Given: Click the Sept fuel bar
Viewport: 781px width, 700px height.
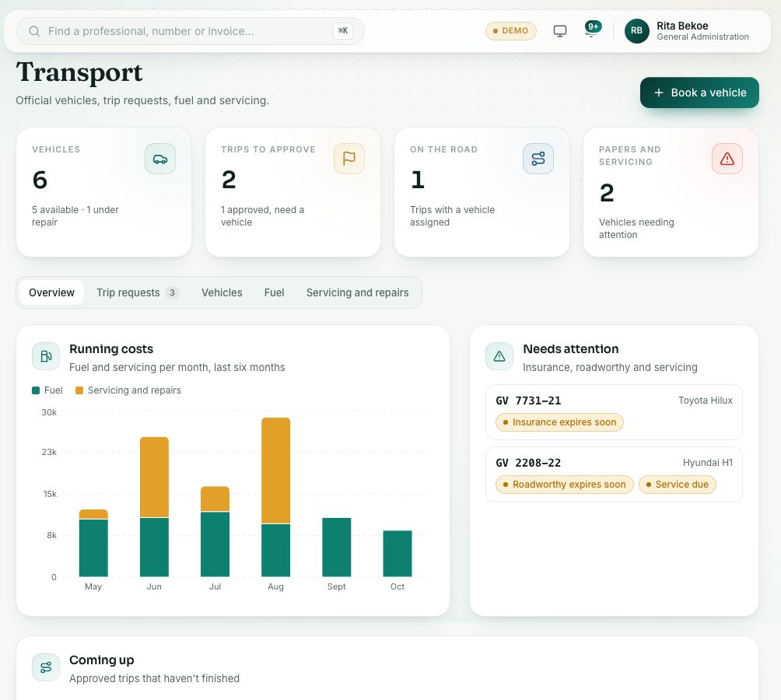Looking at the screenshot, I should 337,547.
